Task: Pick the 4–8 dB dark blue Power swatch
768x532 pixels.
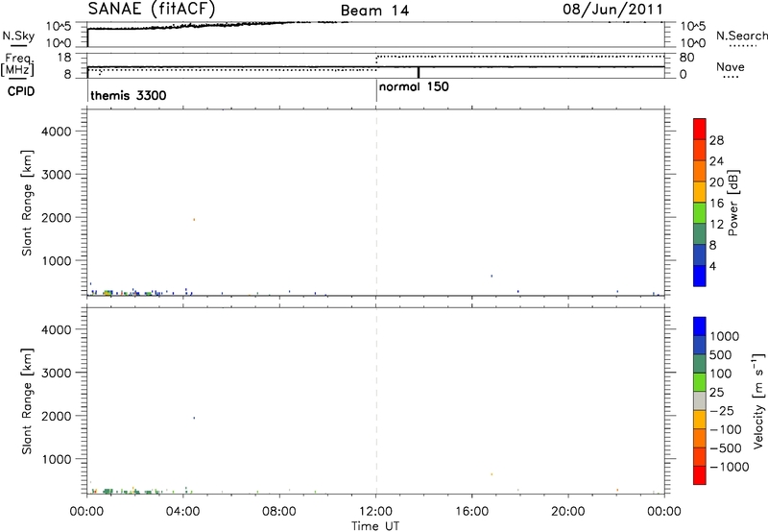Action: tap(700, 254)
